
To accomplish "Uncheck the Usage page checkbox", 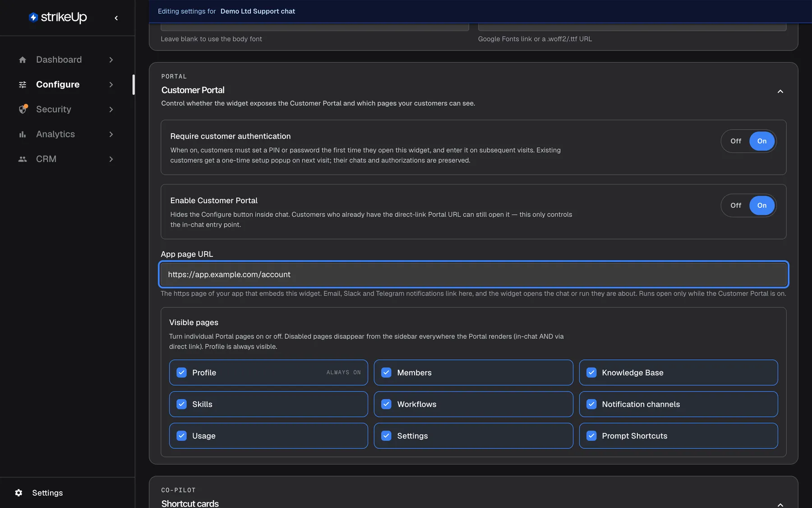I will pos(181,436).
